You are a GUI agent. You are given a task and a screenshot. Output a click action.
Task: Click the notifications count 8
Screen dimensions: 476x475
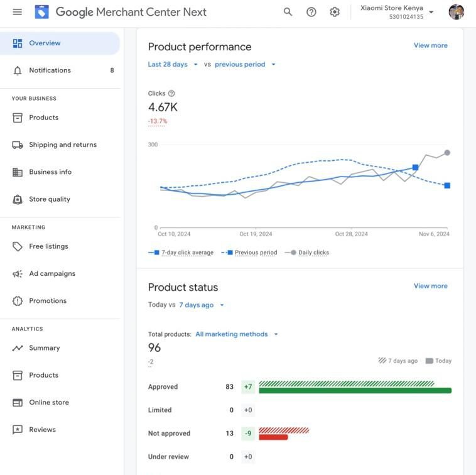tap(112, 70)
